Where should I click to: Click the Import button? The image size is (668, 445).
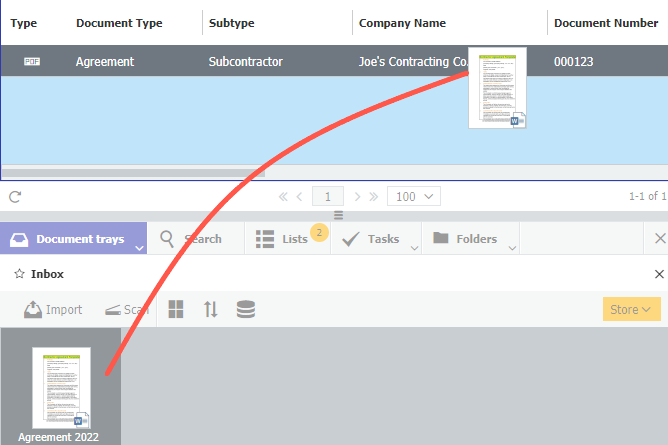click(x=53, y=310)
